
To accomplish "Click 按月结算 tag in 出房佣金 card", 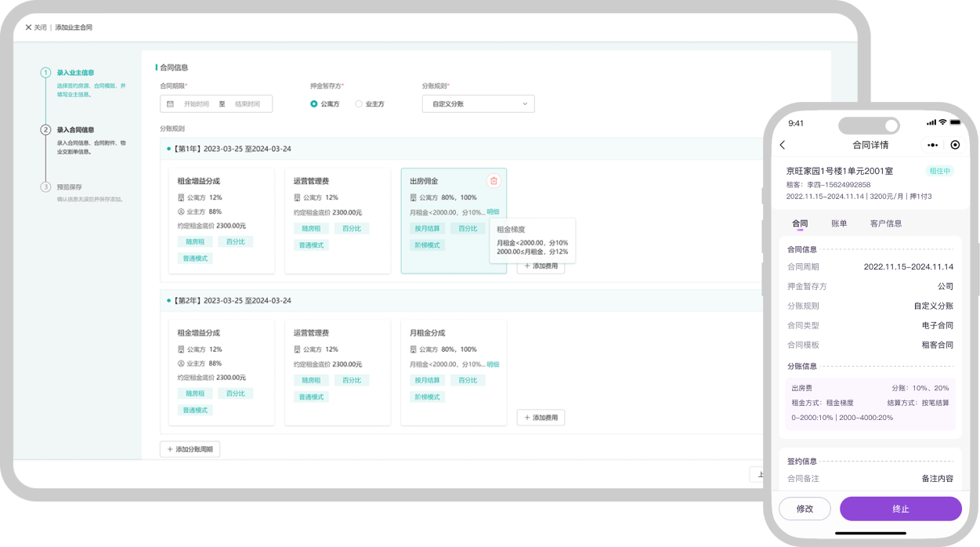I will pyautogui.click(x=427, y=229).
